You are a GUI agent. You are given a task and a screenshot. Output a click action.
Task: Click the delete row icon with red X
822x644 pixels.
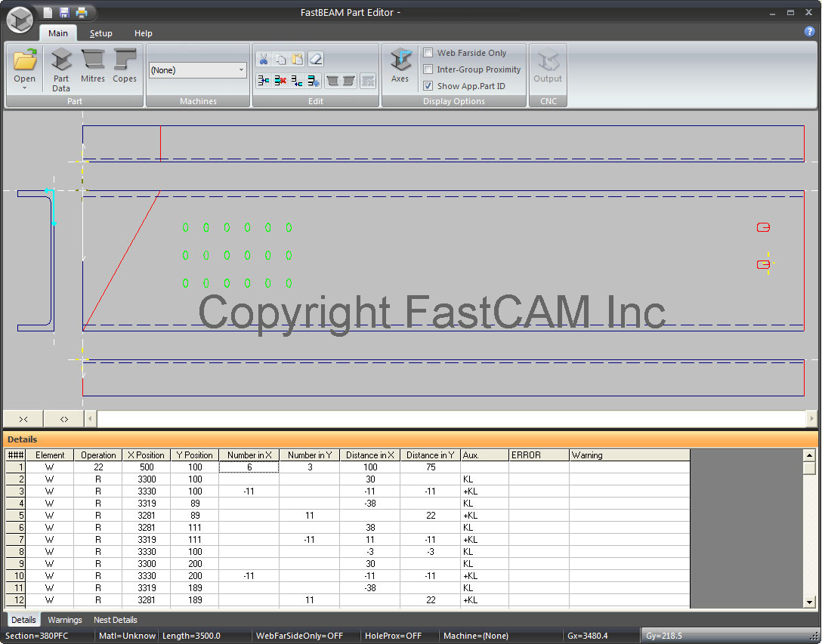pyautogui.click(x=280, y=81)
